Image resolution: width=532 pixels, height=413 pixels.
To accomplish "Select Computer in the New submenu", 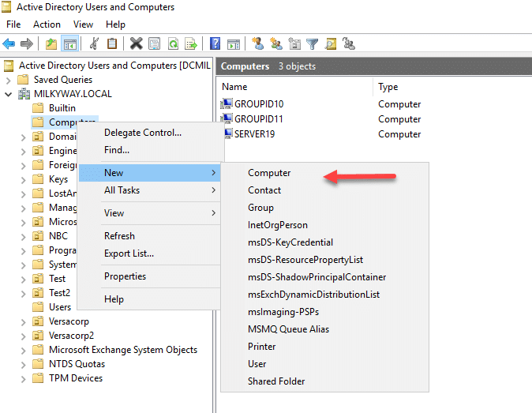I will click(269, 173).
